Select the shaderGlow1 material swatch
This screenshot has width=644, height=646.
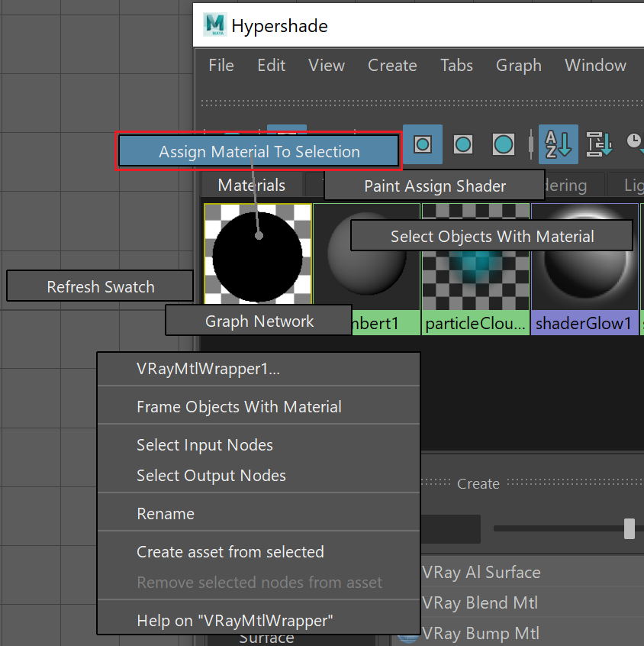[x=584, y=257]
